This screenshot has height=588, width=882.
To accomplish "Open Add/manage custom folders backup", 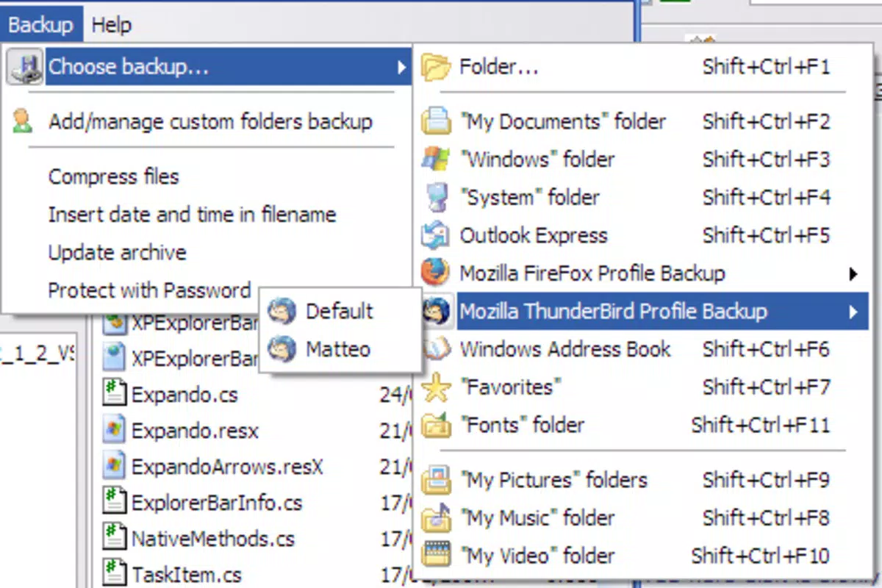I will (x=210, y=121).
